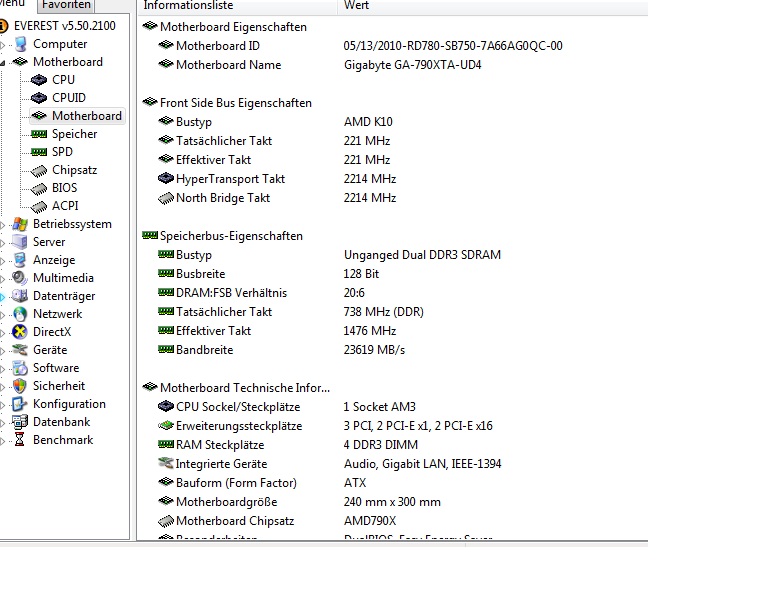Click the ACPI chip icon

[x=39, y=207]
